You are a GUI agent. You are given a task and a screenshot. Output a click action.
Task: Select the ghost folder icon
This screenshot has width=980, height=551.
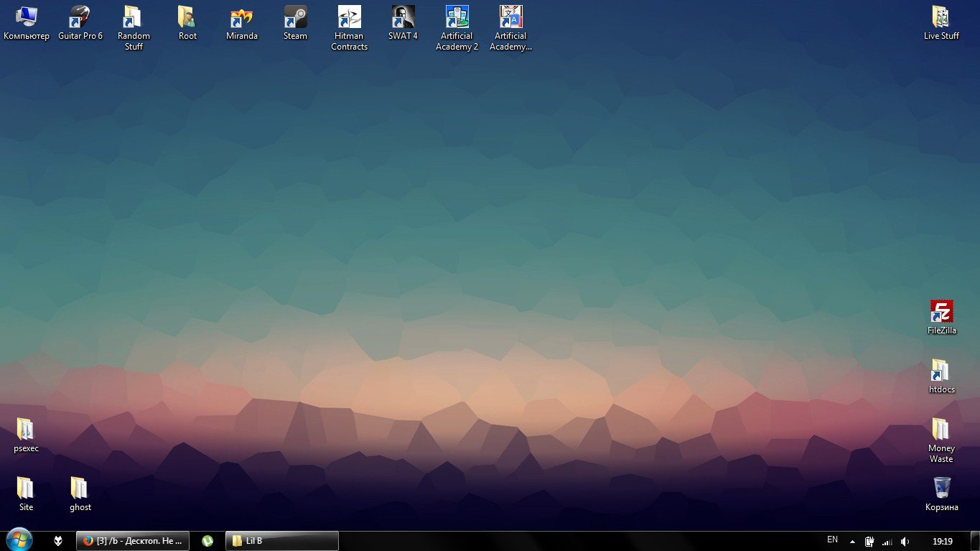(x=80, y=494)
